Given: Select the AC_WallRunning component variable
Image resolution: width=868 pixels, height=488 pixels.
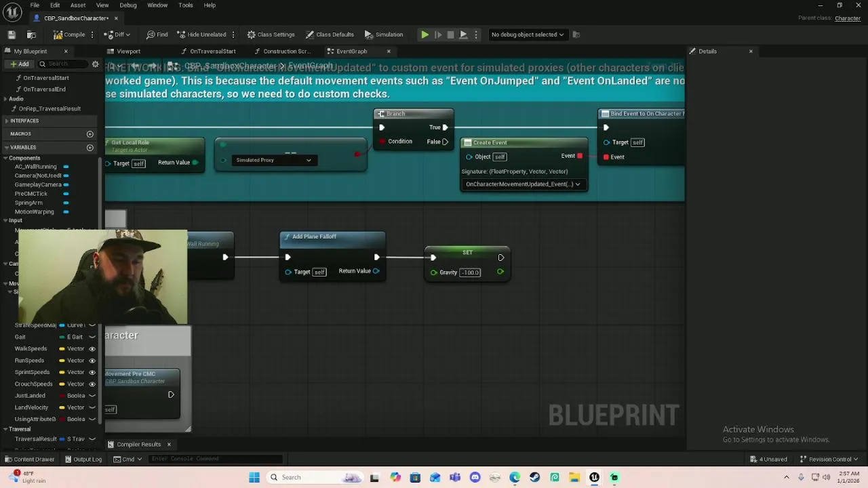Looking at the screenshot, I should [35, 167].
